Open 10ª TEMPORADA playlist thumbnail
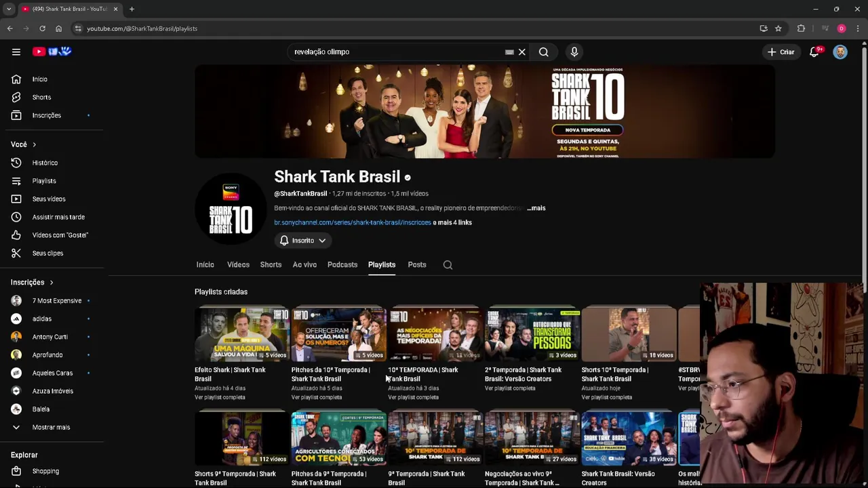 pos(435,335)
